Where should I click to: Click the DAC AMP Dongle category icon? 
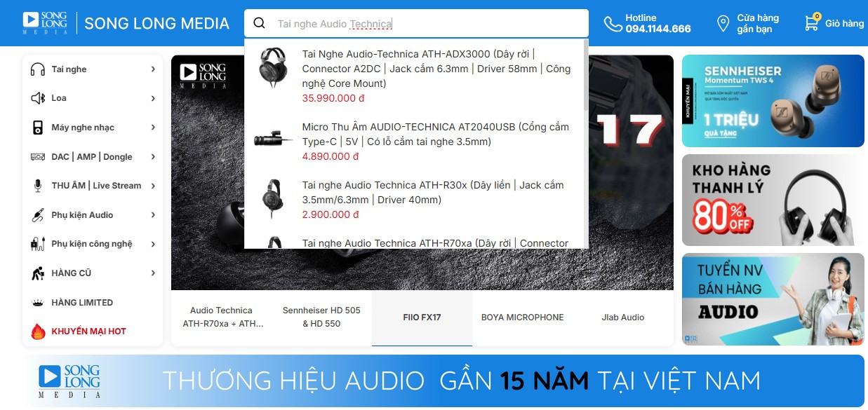click(x=38, y=157)
